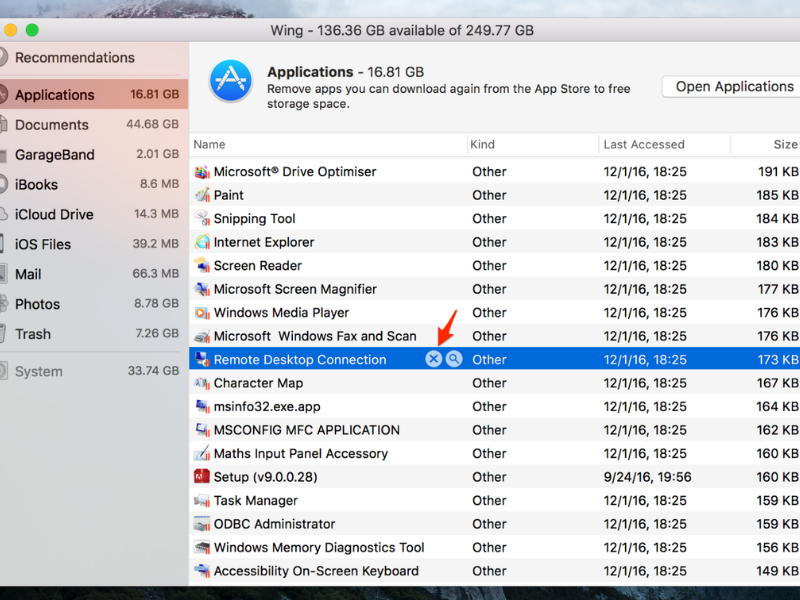Click the "Windows Media Player" name text
This screenshot has height=600, width=800.
281,313
